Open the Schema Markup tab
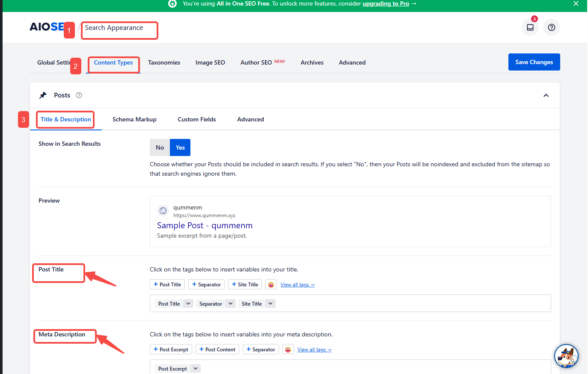The image size is (588, 374). [134, 119]
